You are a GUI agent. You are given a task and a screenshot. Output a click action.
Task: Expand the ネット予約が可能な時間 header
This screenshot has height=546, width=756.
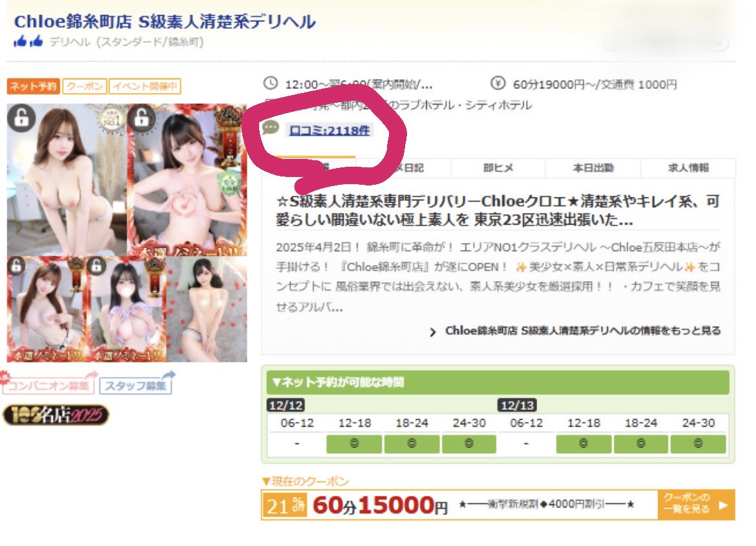[x=498, y=383]
